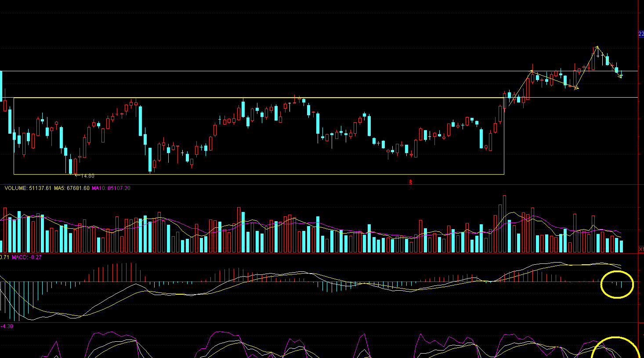Select the magenta MA10: 85107.20 label
The image size is (644, 358).
tap(111, 188)
